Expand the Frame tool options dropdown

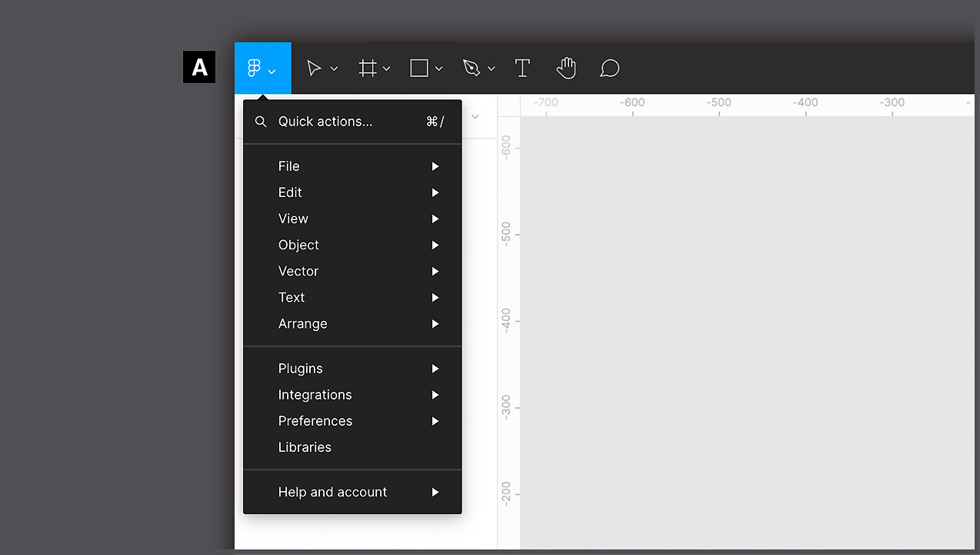click(x=387, y=68)
